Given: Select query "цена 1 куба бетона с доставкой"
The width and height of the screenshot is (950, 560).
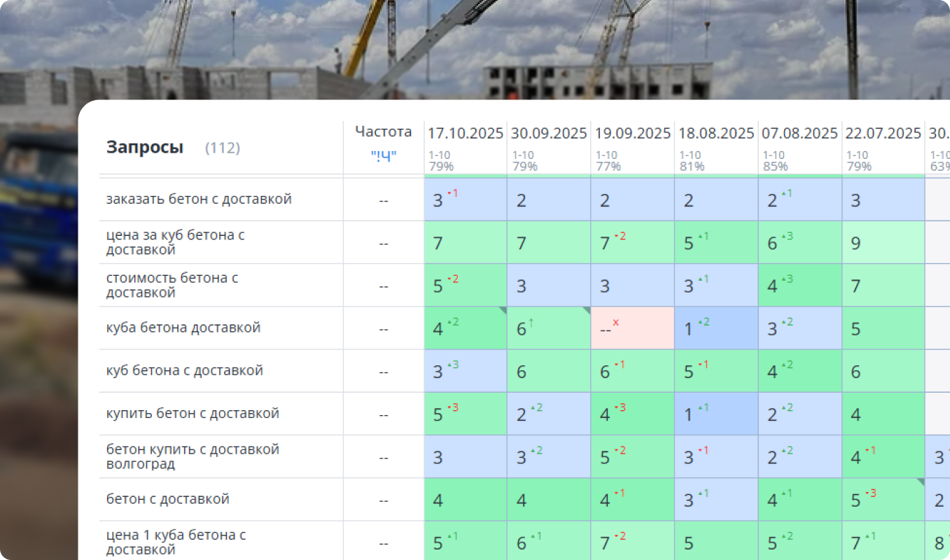Looking at the screenshot, I should tap(176, 542).
